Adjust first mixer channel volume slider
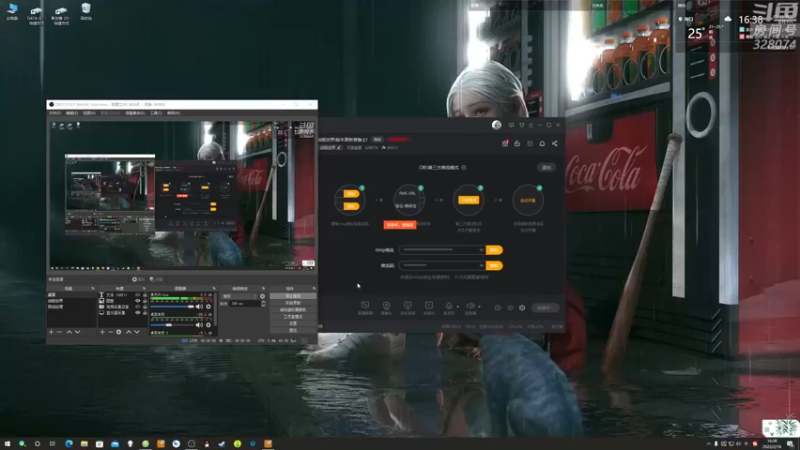This screenshot has height=450, width=800. 172,307
